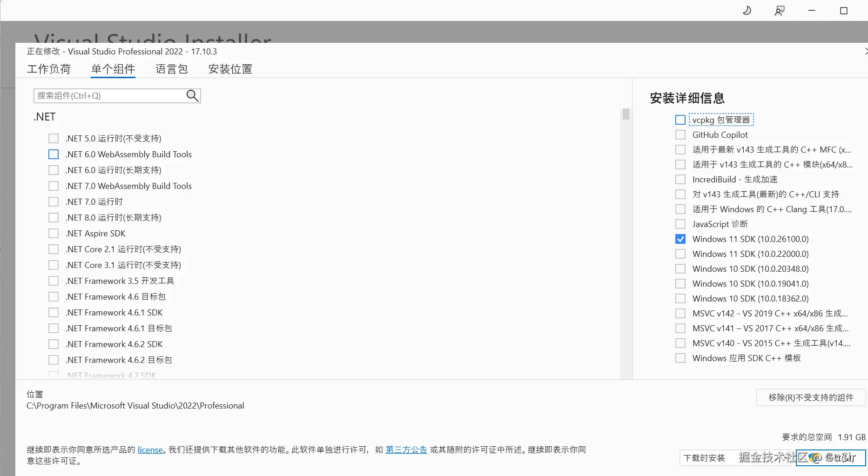Viewport: 868px width, 476px height.
Task: Toggle the dark theme moon icon
Action: coord(747,10)
